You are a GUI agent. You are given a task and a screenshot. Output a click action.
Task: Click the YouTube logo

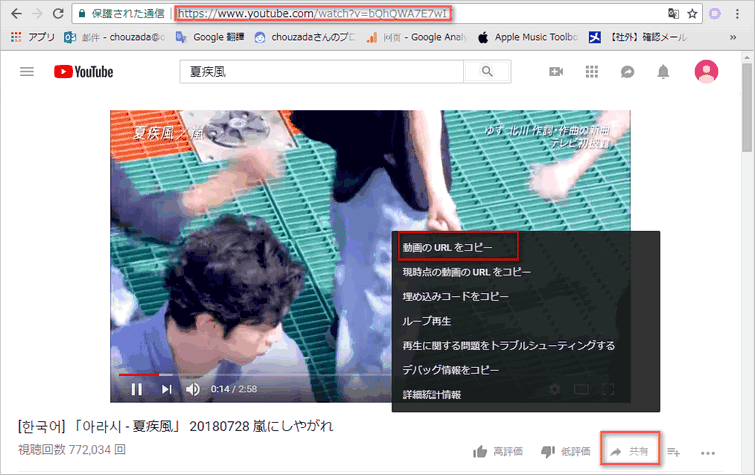click(x=84, y=72)
